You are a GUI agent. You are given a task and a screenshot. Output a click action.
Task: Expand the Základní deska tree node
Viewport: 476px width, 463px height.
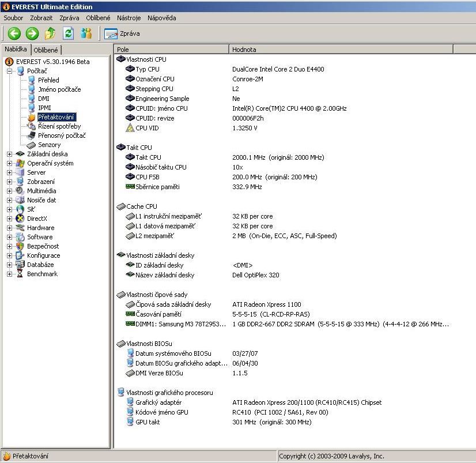pyautogui.click(x=9, y=154)
